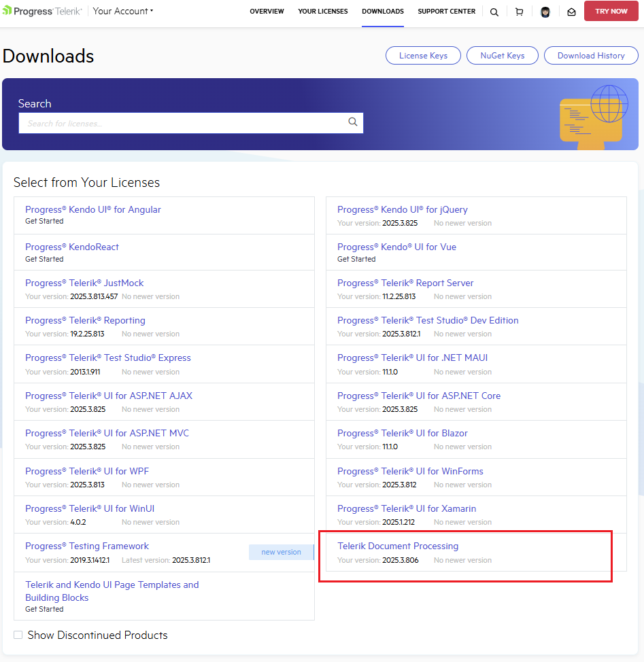Image resolution: width=644 pixels, height=662 pixels.
Task: Enable Show Discontinued Products checkbox
Action: tap(18, 635)
